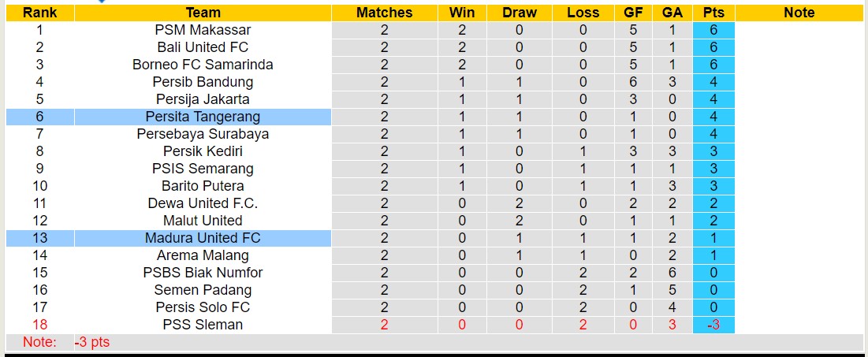Image resolution: width=868 pixels, height=357 pixels.
Task: Click the Rank column header
Action: click(x=39, y=13)
